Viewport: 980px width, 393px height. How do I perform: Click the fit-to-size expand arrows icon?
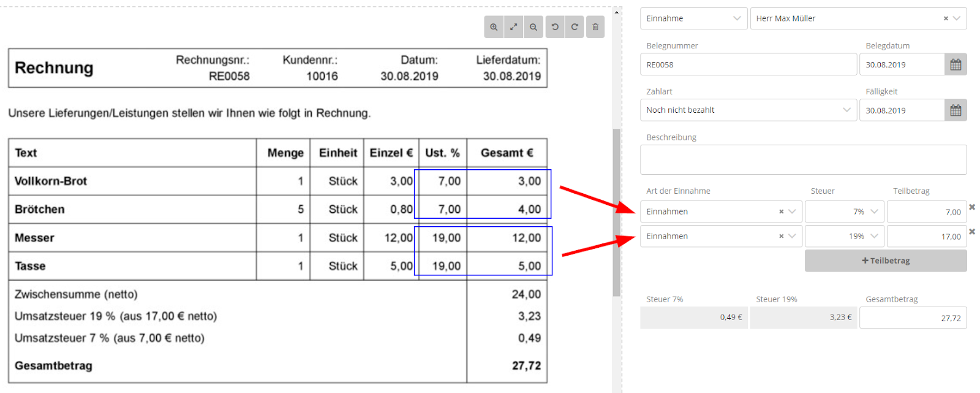(x=514, y=27)
